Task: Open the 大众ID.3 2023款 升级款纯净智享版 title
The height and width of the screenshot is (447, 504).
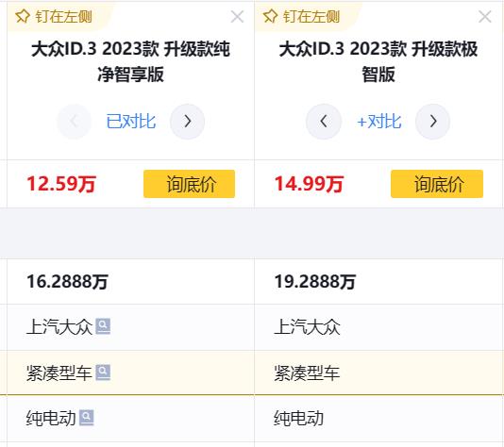Action: (131, 61)
